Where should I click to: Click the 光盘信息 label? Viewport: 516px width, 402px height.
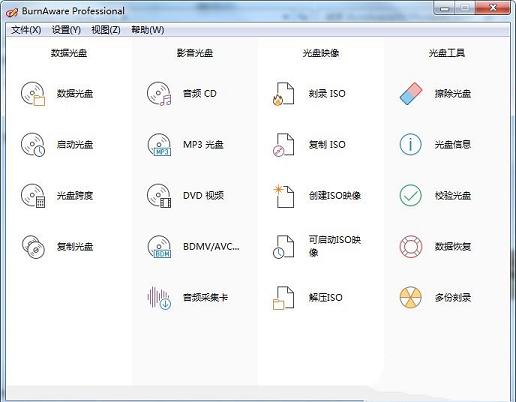point(453,145)
